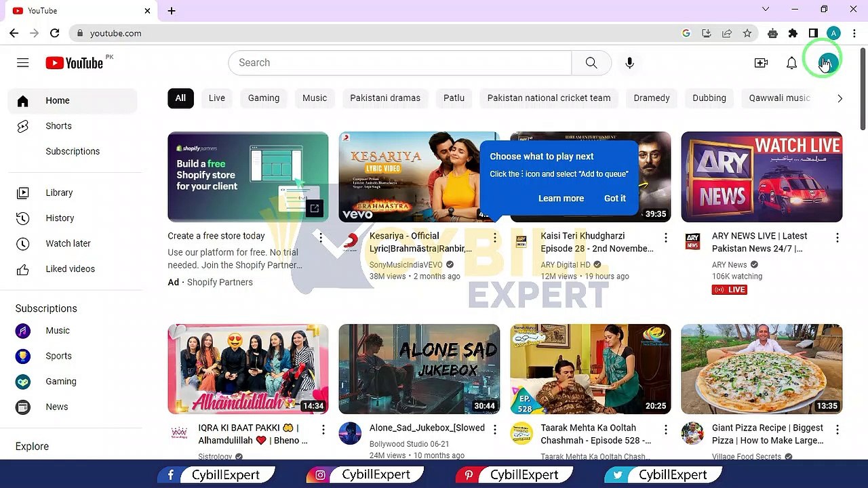Open options for Kaisi Teri Khudgharzi video
The image size is (868, 488).
click(666, 238)
